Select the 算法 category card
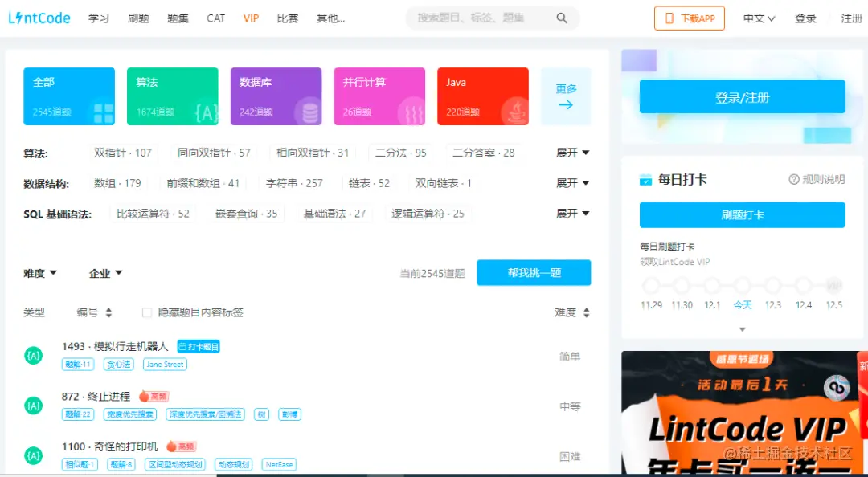Viewport: 868px width, 477px height. [171, 96]
